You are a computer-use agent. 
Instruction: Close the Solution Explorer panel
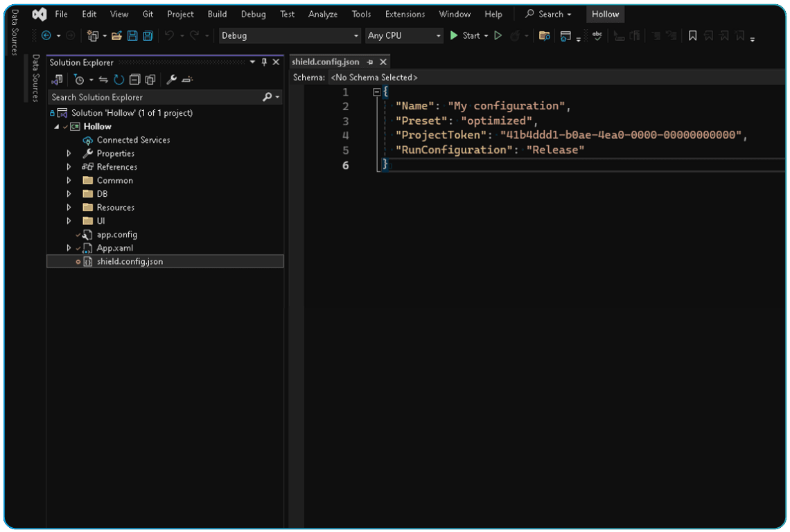pyautogui.click(x=276, y=62)
